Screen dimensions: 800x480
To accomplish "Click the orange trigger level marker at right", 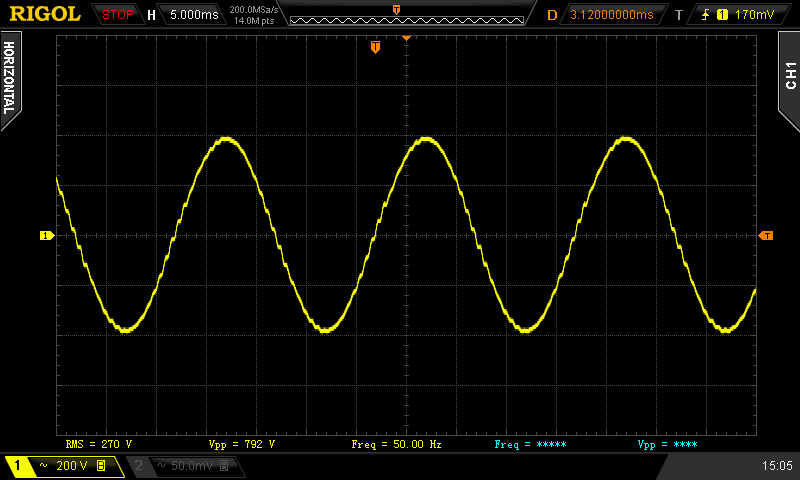I will click(766, 236).
